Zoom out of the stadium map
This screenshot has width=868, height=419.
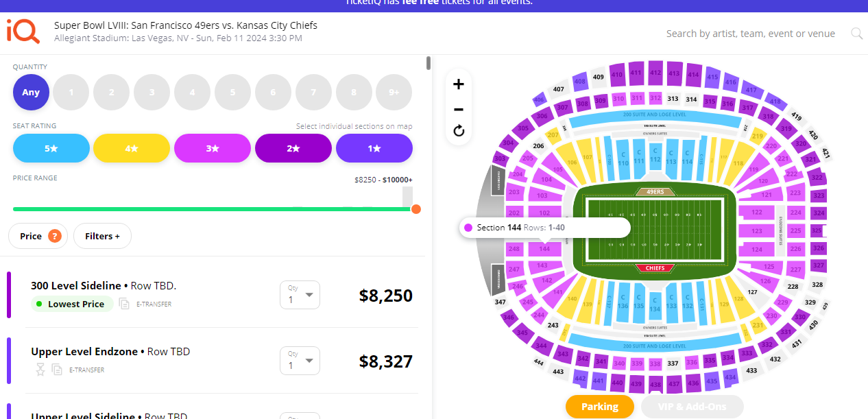pos(459,109)
